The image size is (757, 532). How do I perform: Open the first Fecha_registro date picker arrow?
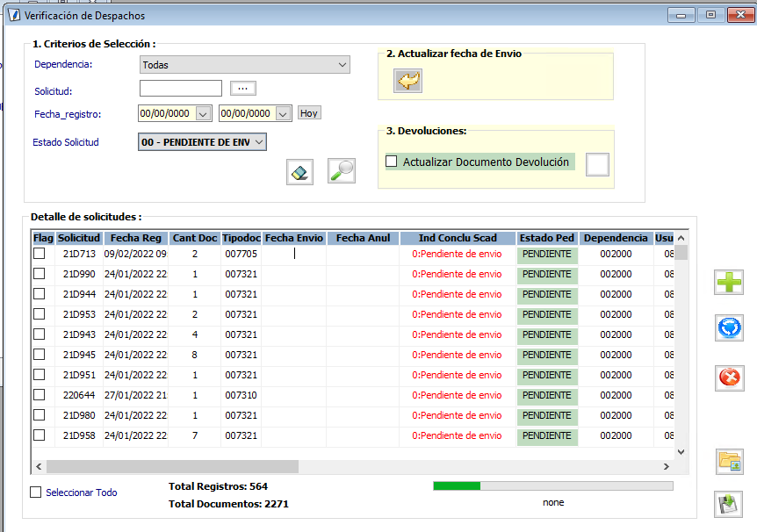[203, 114]
